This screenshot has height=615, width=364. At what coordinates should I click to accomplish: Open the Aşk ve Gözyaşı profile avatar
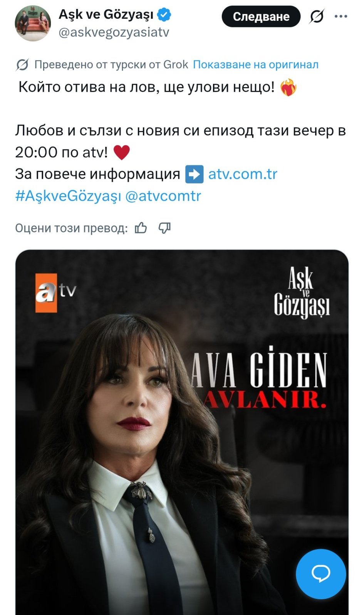click(33, 23)
